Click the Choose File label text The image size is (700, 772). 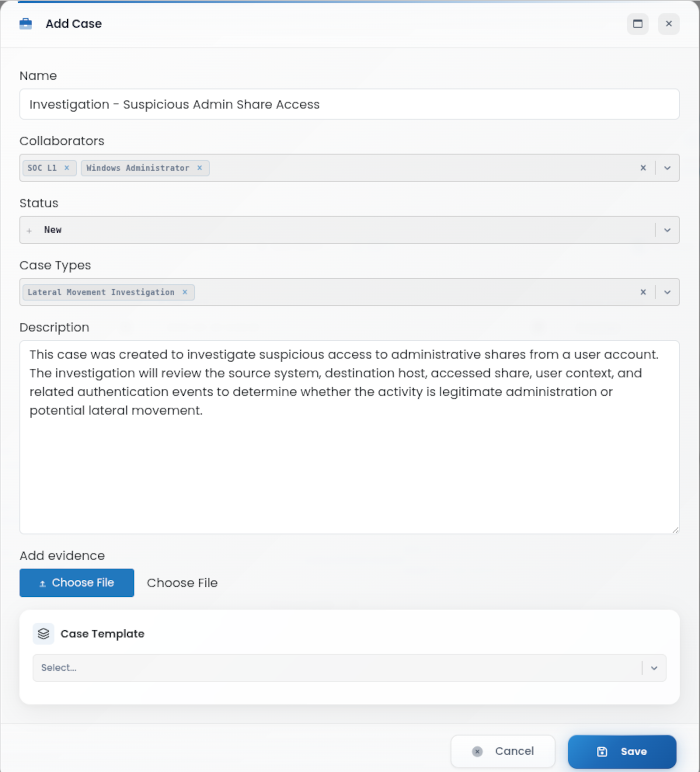[182, 583]
